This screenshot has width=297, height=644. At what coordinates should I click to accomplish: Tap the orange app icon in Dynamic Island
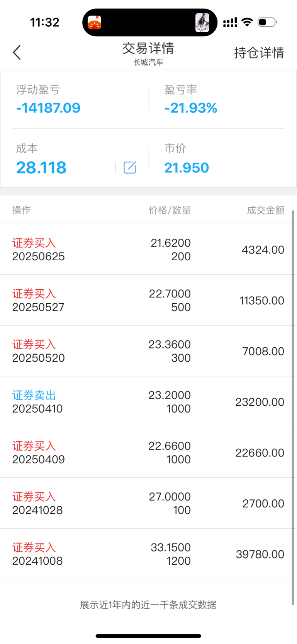(x=95, y=22)
